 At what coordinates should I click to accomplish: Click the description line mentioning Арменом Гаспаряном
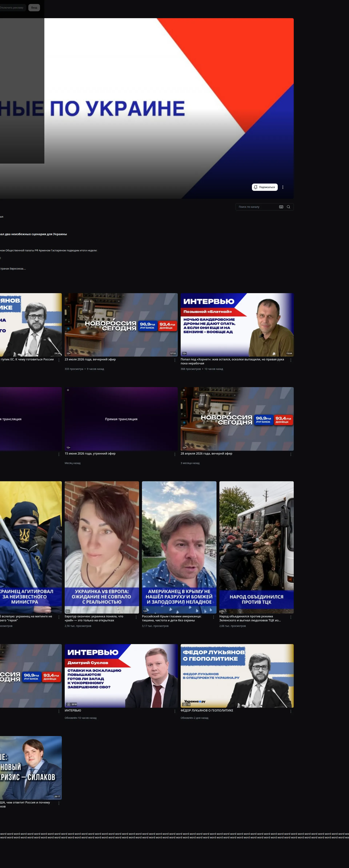pyautogui.click(x=49, y=250)
